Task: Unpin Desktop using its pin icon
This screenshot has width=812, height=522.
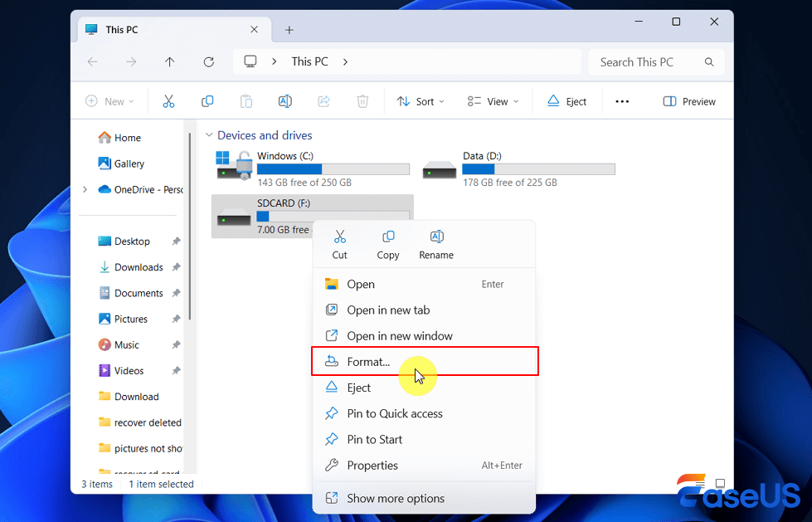Action: pyautogui.click(x=176, y=241)
